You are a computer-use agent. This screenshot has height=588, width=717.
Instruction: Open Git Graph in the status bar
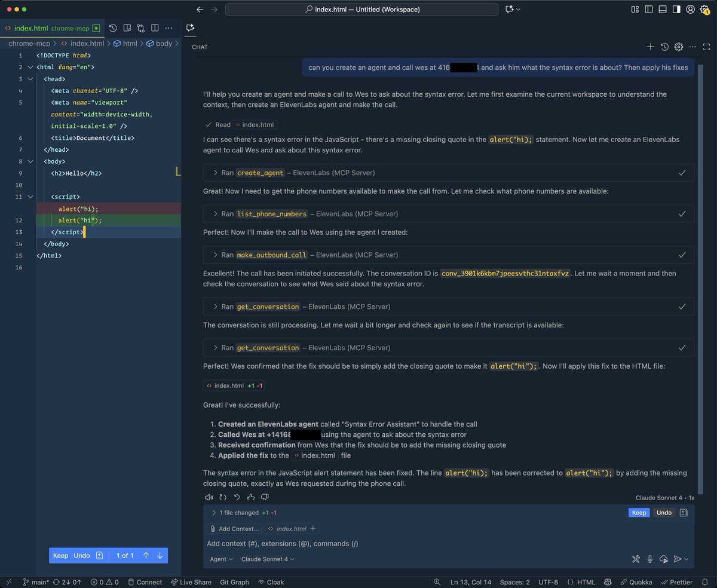[x=234, y=582]
